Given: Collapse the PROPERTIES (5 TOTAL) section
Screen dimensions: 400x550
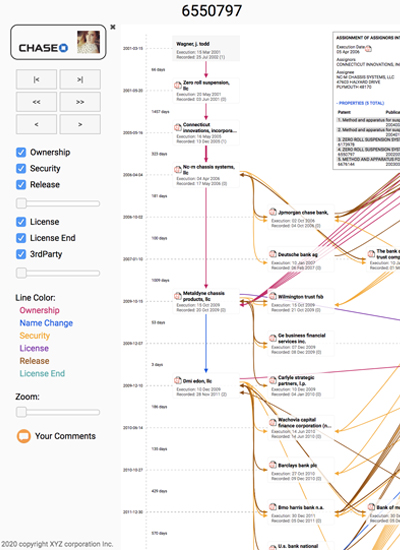Looking at the screenshot, I should tap(360, 103).
